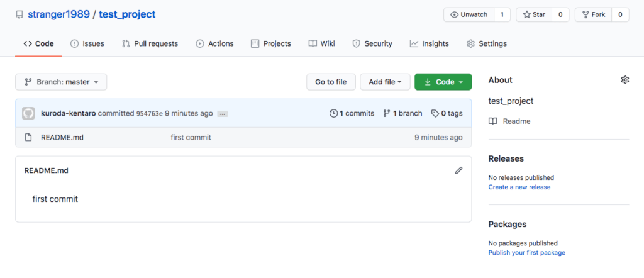Open the Security tab
This screenshot has height=278, width=644.
372,43
